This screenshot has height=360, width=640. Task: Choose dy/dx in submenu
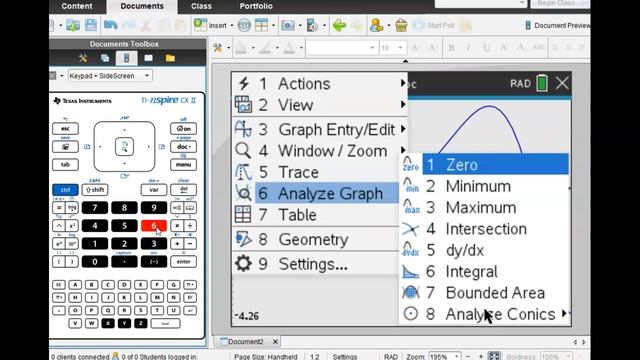484,250
